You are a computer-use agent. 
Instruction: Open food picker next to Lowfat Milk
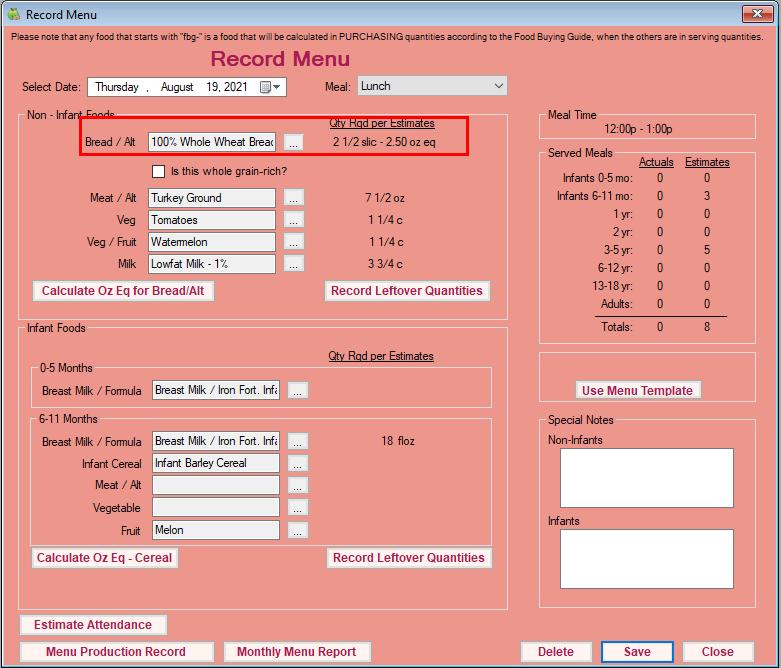[x=293, y=264]
